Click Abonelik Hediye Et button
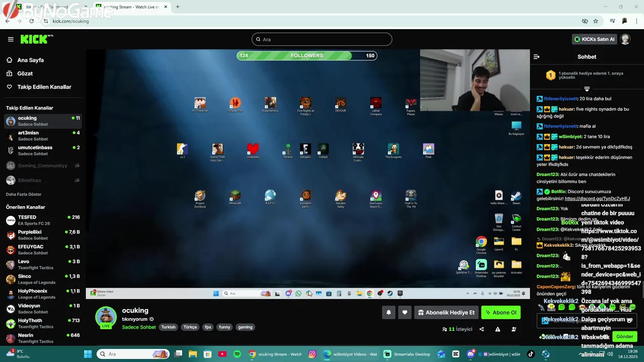 pyautogui.click(x=446, y=313)
